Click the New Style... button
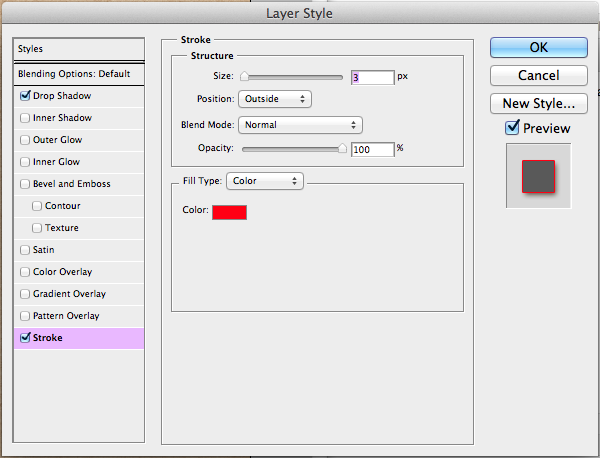The width and height of the screenshot is (600, 458). click(x=538, y=103)
